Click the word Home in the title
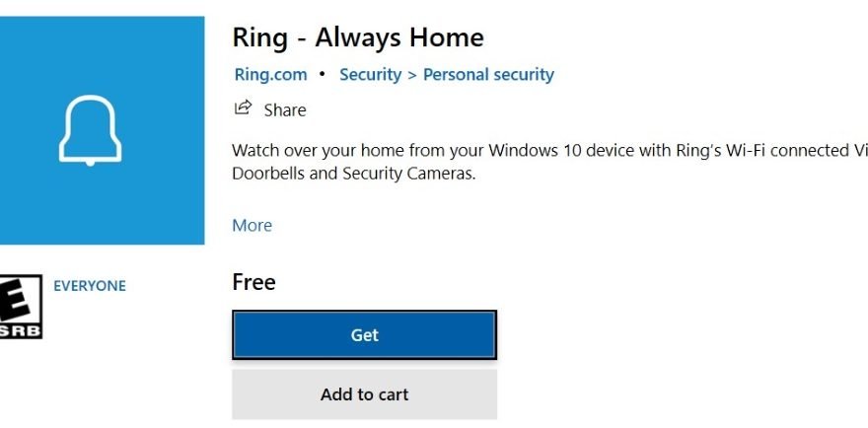This screenshot has height=428, width=868. click(449, 37)
